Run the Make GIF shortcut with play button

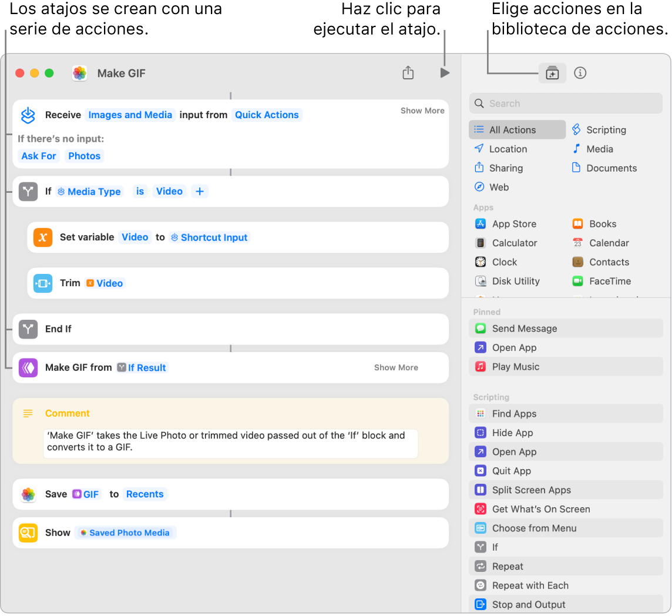coord(445,73)
